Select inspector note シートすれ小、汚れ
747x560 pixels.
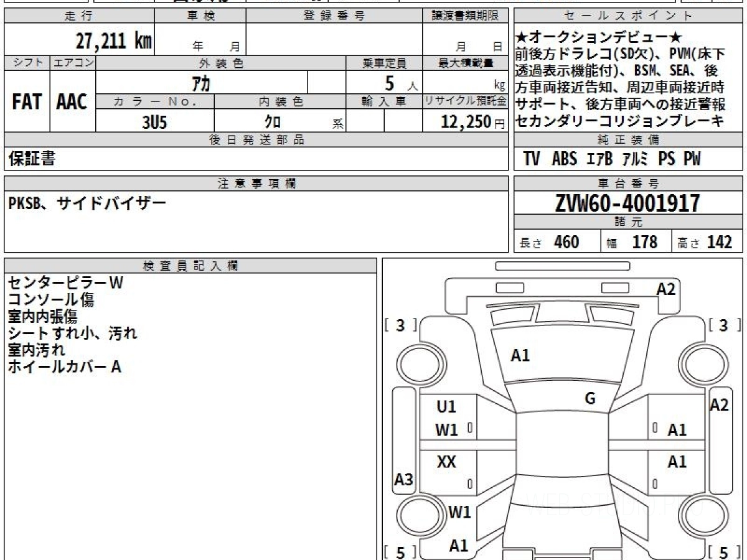[x=72, y=333]
